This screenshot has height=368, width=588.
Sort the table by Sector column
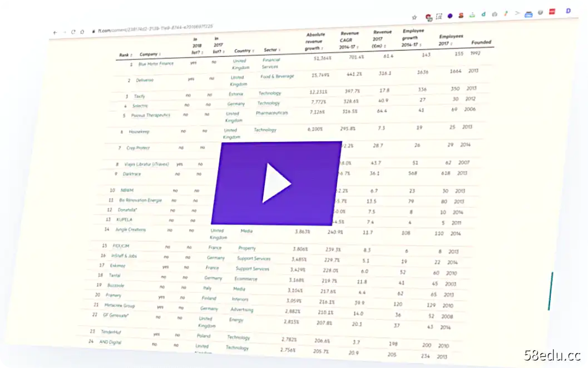pos(272,49)
